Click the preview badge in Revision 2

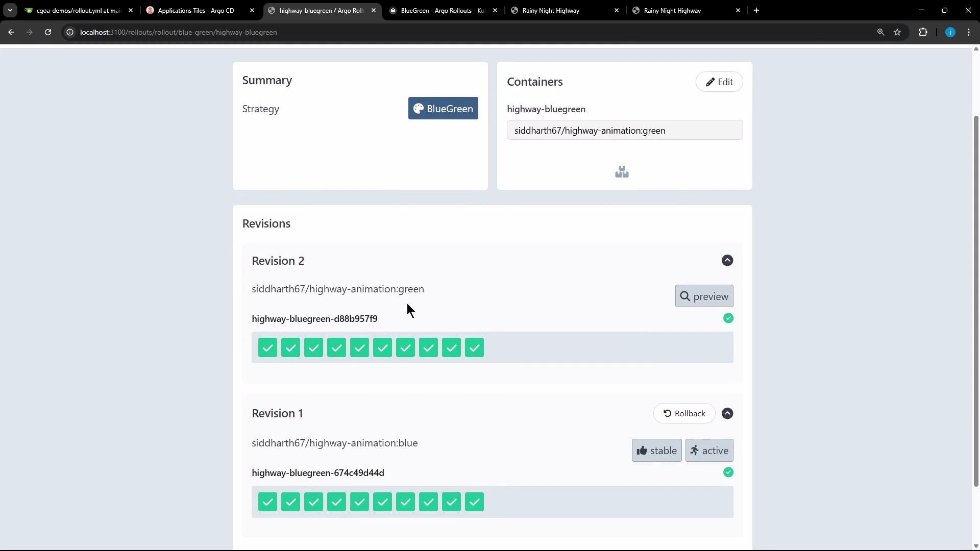click(704, 296)
